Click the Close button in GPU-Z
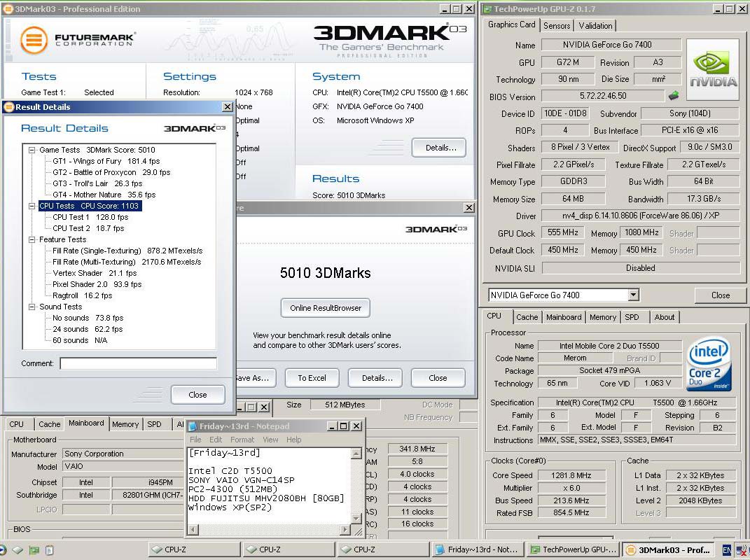 pyautogui.click(x=720, y=295)
